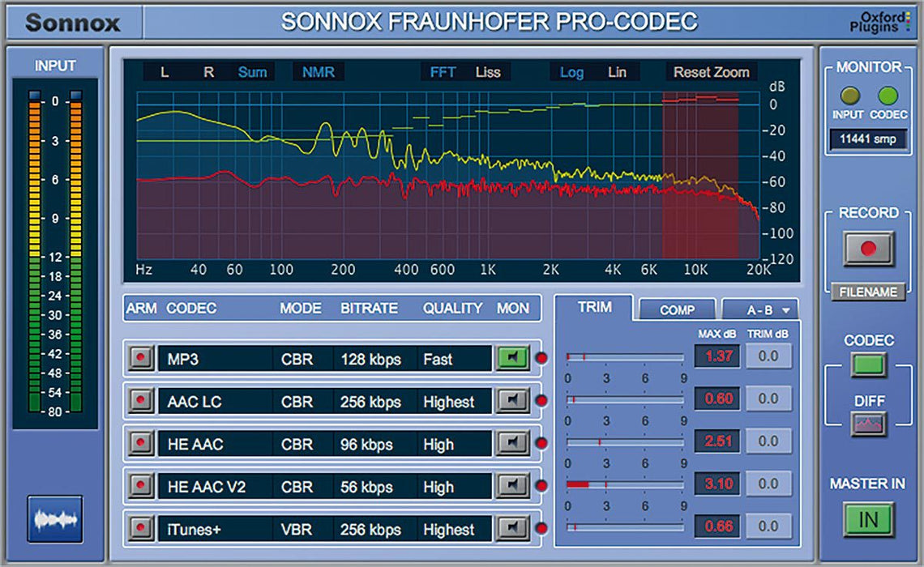Toggle the NMR display option

(318, 71)
